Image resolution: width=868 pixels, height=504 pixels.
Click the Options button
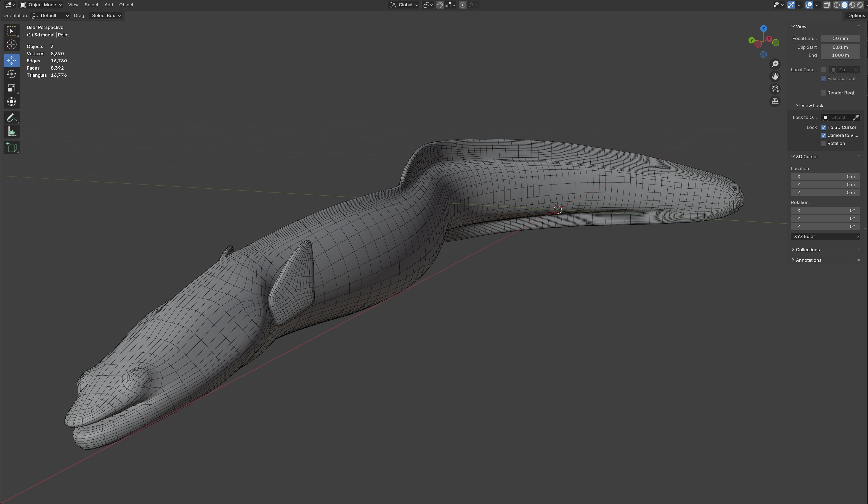point(856,15)
